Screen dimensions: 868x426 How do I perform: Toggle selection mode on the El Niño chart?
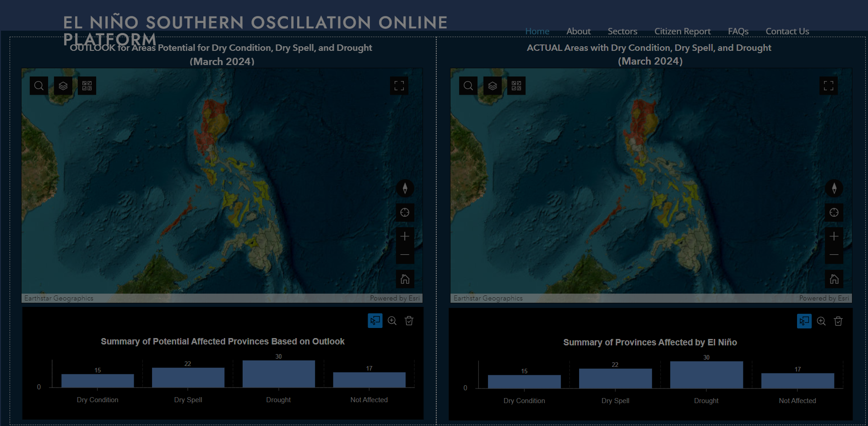804,321
